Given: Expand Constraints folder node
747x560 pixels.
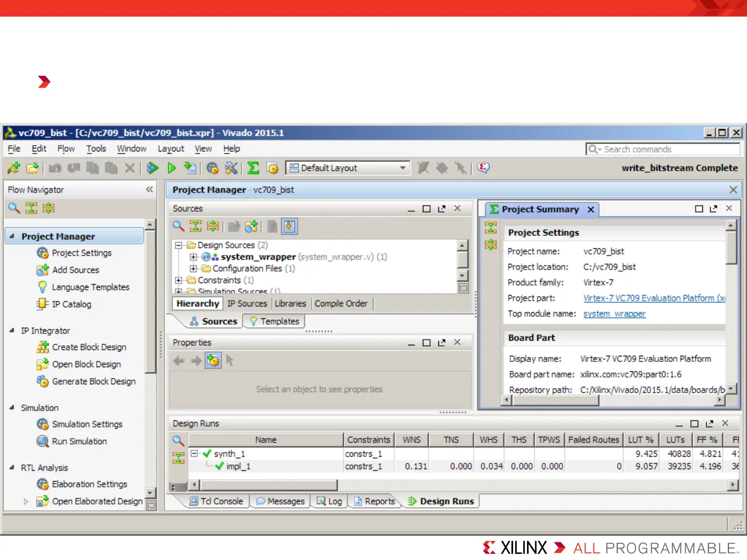Looking at the screenshot, I should pos(178,281).
